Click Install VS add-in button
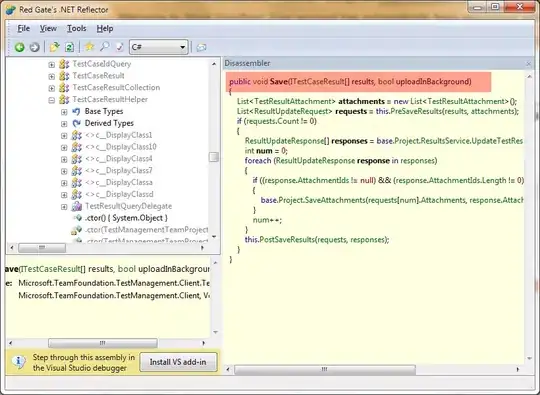Screen dimensions: 540x395 pyautogui.click(x=178, y=362)
